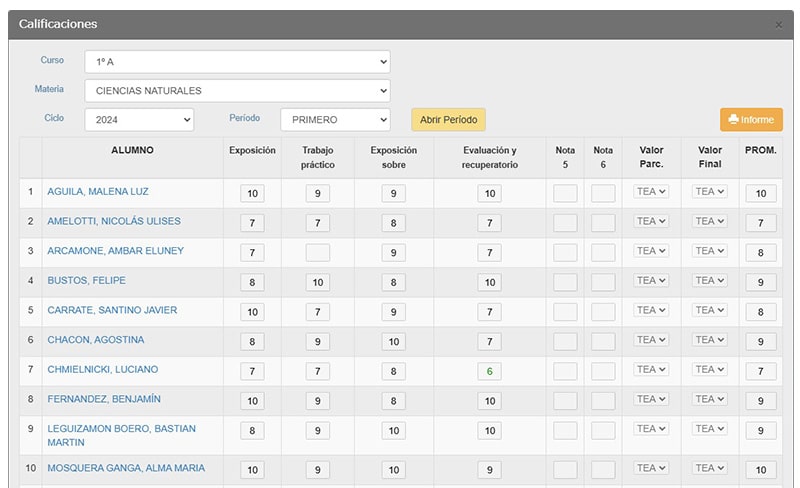Select Valor Final dropdown for CARRATE

pos(710,310)
